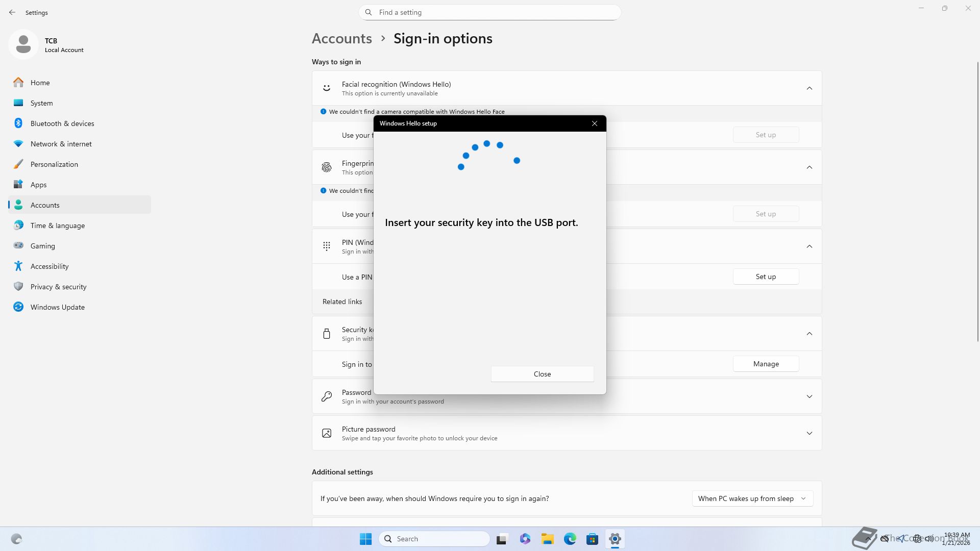
Task: Click the Find a setting search box
Action: (x=490, y=12)
